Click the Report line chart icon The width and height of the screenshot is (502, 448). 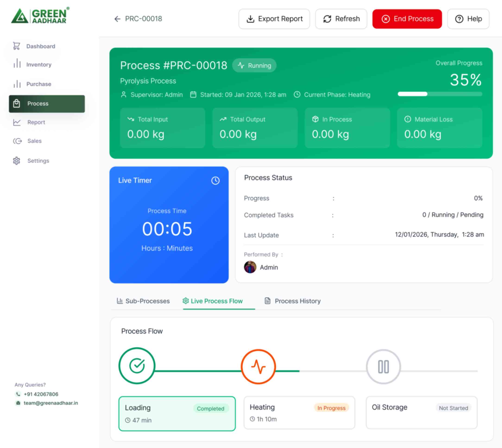click(x=17, y=122)
